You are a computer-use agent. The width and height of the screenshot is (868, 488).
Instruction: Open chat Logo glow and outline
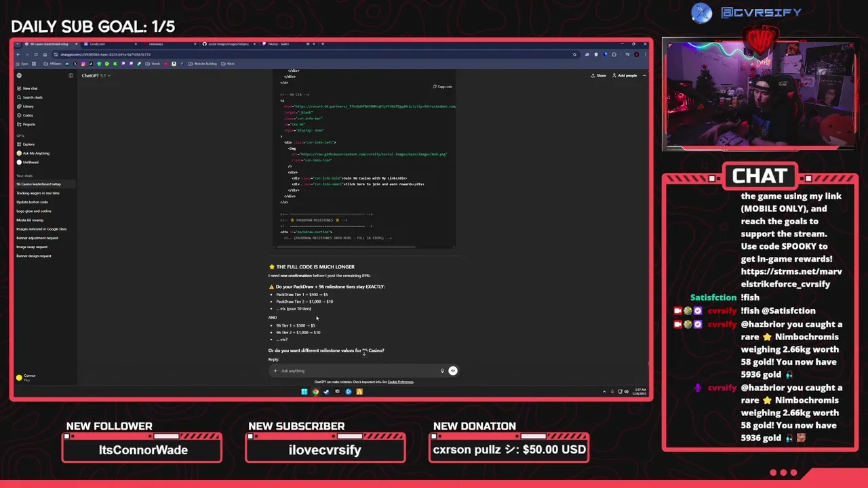click(34, 211)
